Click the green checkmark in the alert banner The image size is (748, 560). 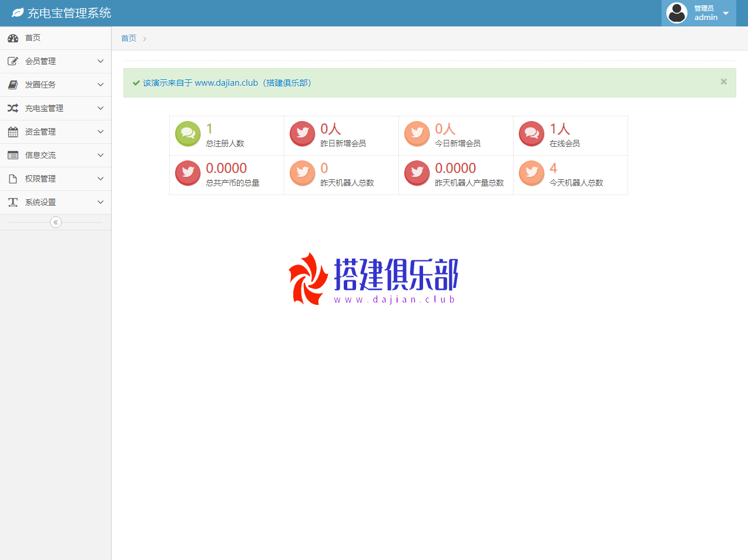(x=136, y=83)
